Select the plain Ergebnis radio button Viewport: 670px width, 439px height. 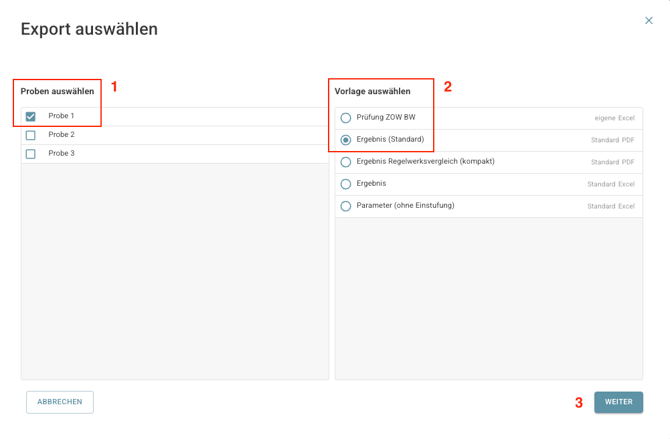tap(346, 184)
